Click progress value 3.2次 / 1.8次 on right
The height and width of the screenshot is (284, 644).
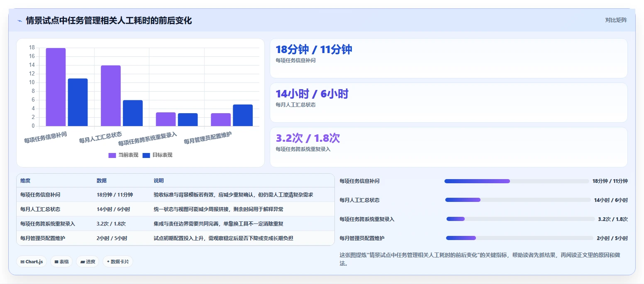click(613, 219)
